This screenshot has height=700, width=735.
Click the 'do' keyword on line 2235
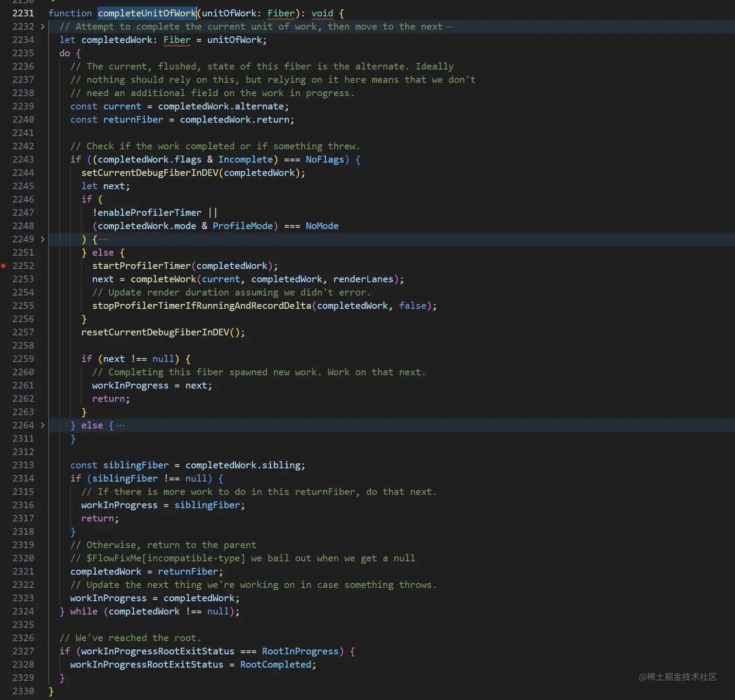[65, 53]
